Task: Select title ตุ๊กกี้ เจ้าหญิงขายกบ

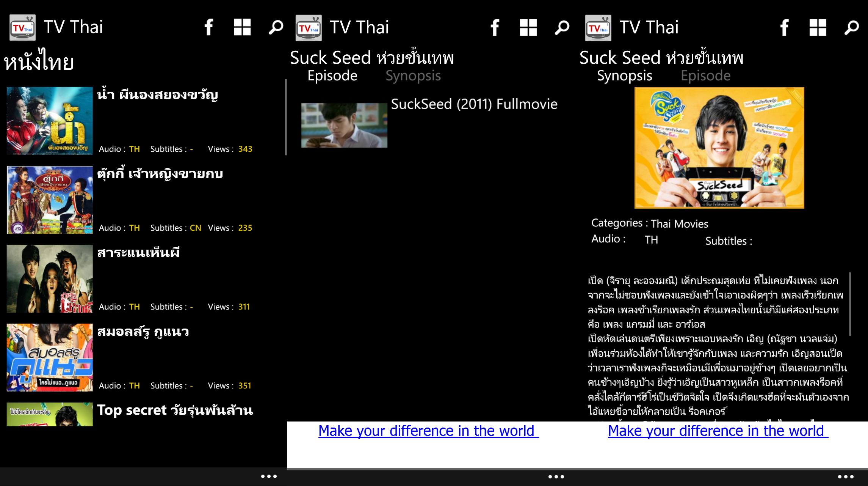Action: (160, 173)
